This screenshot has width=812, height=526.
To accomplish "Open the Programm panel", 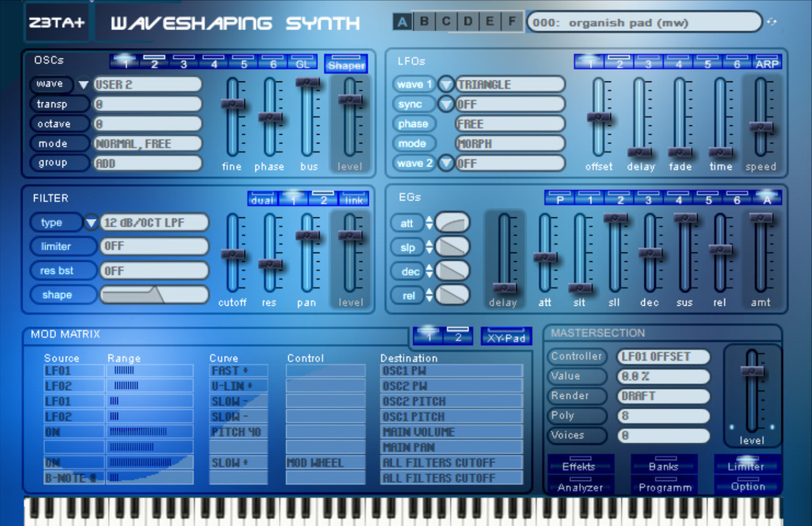I will coord(664,485).
